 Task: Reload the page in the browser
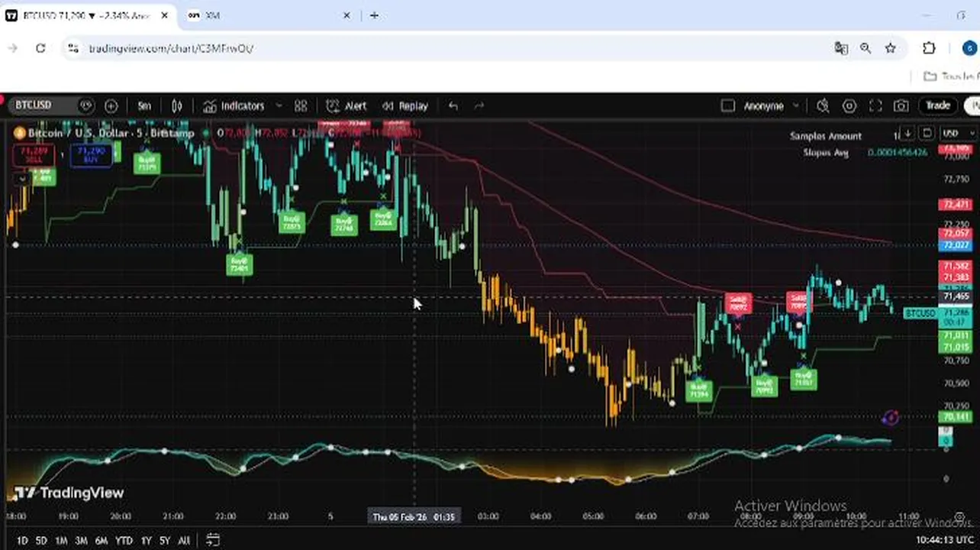click(40, 48)
